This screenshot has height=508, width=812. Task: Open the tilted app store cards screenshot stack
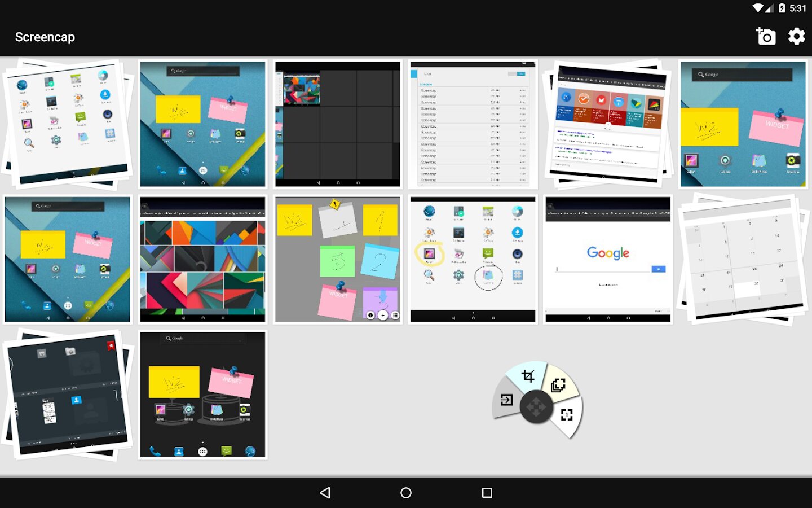click(x=608, y=124)
